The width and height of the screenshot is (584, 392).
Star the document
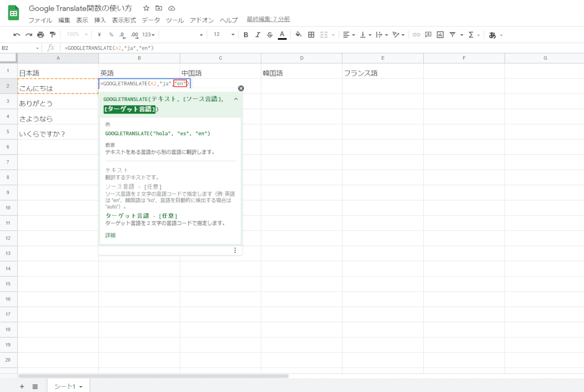point(146,8)
